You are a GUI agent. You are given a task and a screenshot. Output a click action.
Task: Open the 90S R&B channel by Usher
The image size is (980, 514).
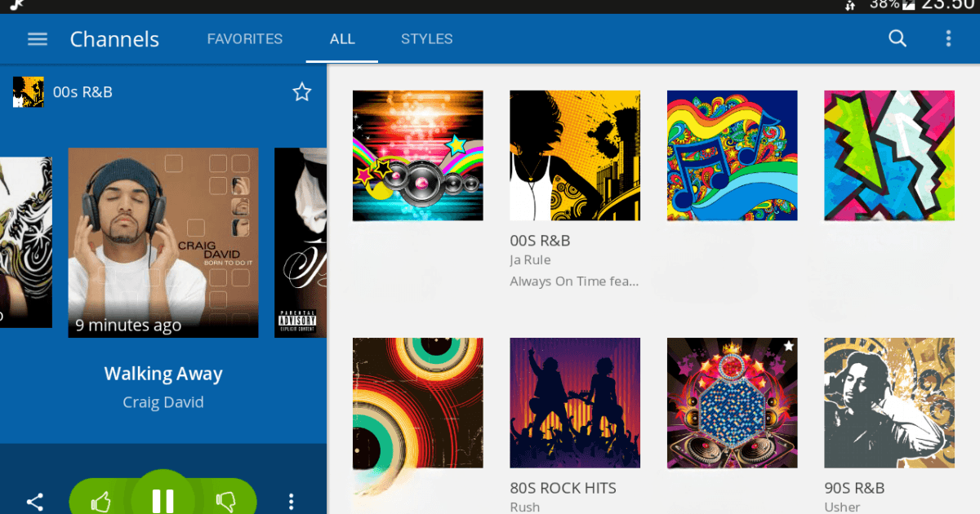889,402
